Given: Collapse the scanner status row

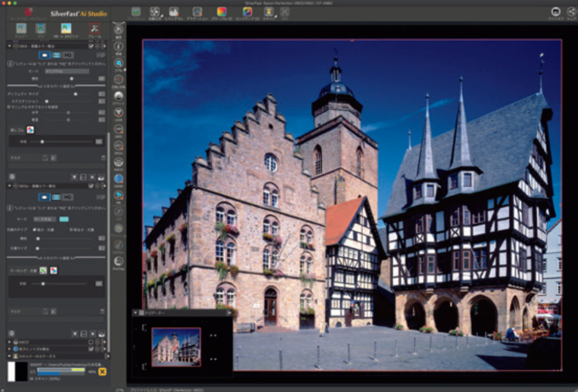Looking at the screenshot, I should (x=10, y=356).
